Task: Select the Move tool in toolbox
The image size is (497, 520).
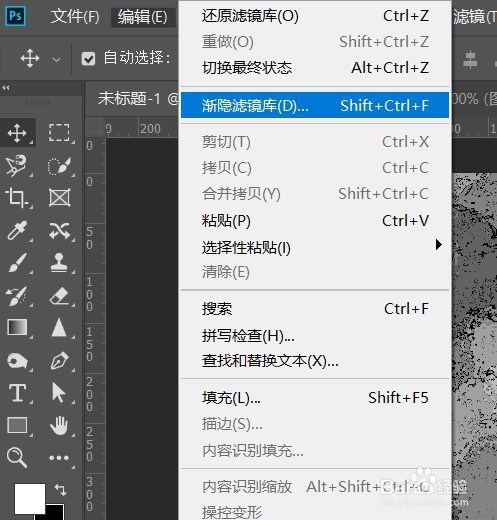Action: pyautogui.click(x=17, y=133)
